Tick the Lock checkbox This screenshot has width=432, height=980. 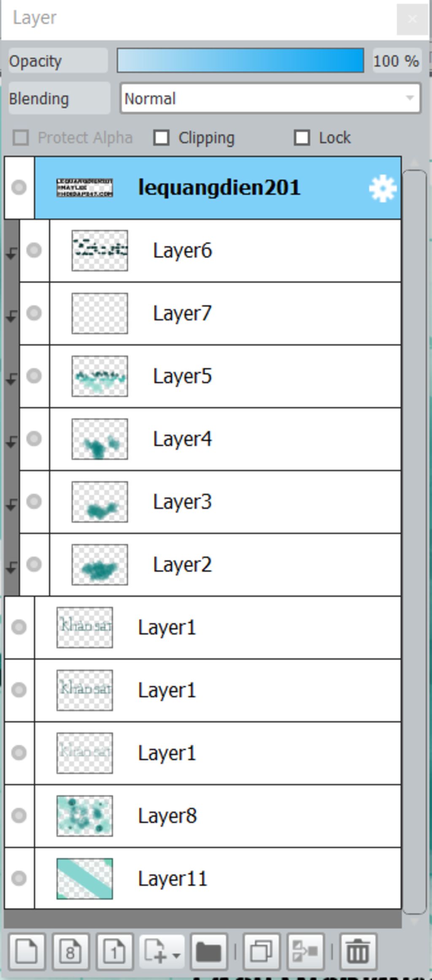tap(302, 138)
